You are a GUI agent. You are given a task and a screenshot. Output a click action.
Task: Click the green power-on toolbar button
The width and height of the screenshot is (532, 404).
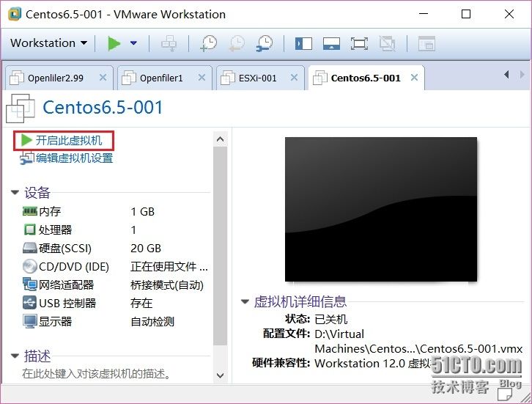coord(114,43)
